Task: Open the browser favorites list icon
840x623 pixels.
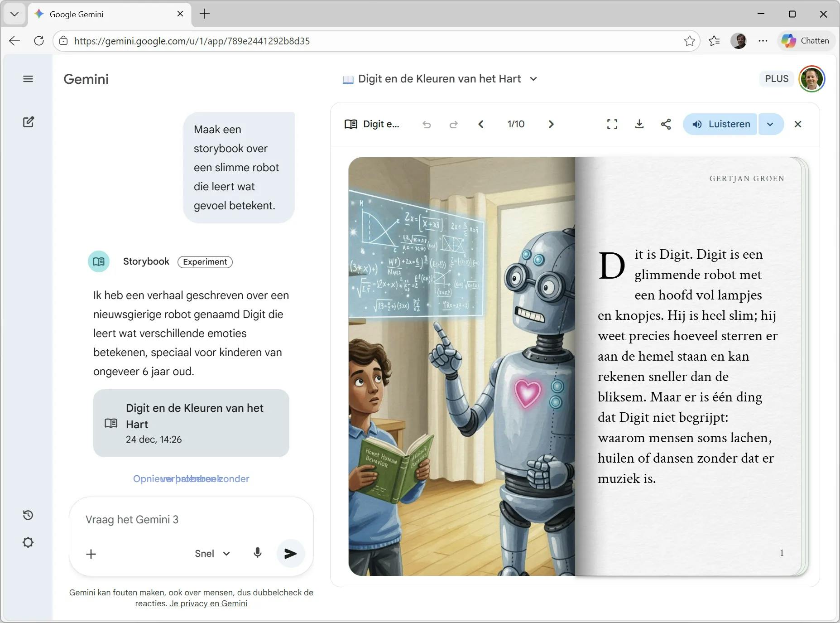Action: point(714,41)
